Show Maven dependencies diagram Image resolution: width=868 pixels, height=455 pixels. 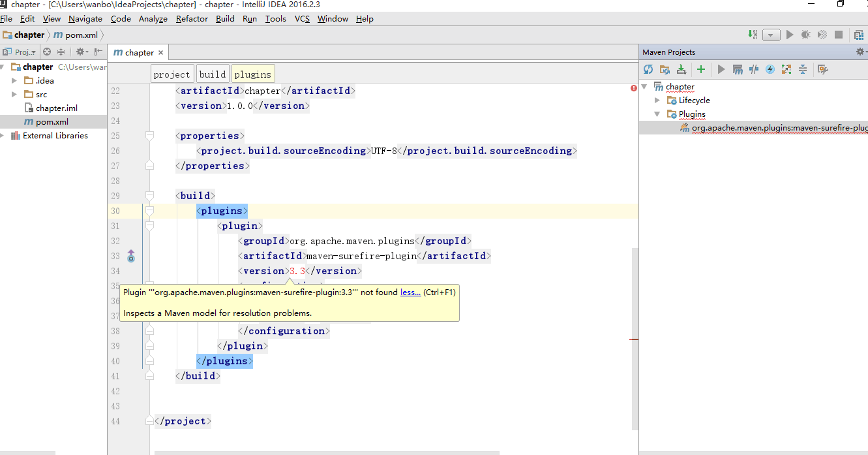click(786, 69)
